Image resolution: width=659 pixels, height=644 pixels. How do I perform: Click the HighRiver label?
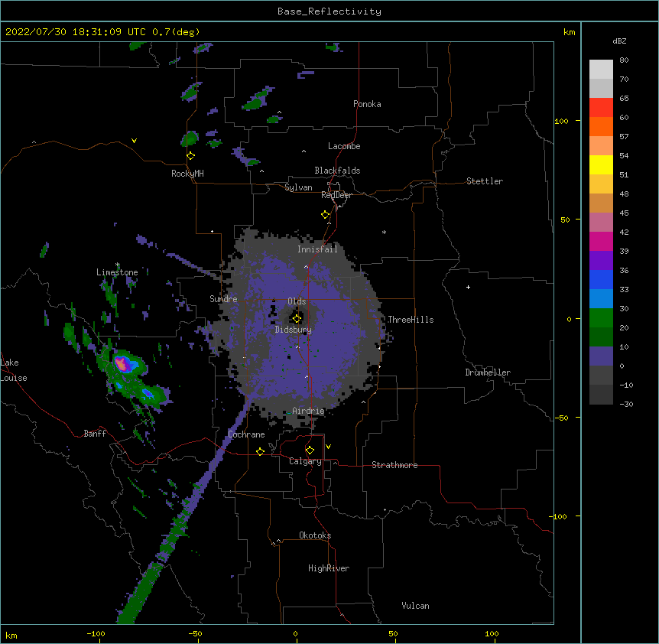click(x=329, y=568)
